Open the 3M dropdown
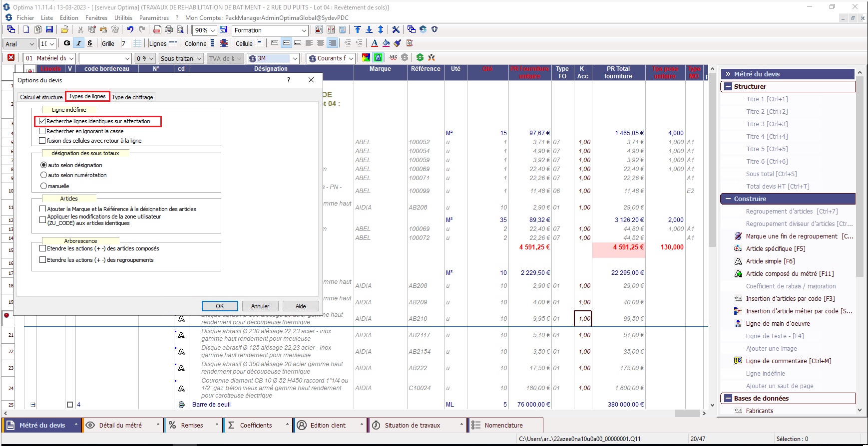Viewport: 868px width, 446px height. pyautogui.click(x=295, y=58)
